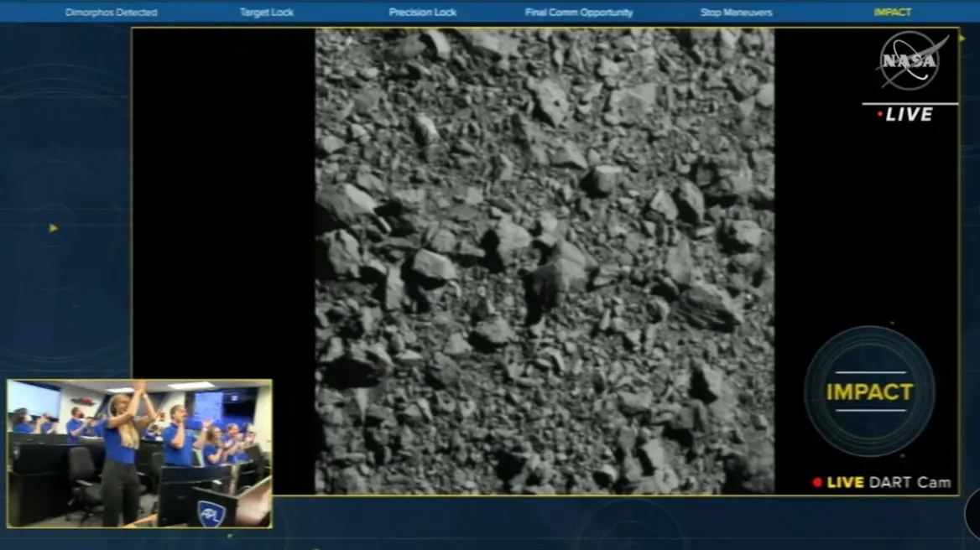Click the circular IMPACT badge
The height and width of the screenshot is (550, 980).
pos(869,392)
